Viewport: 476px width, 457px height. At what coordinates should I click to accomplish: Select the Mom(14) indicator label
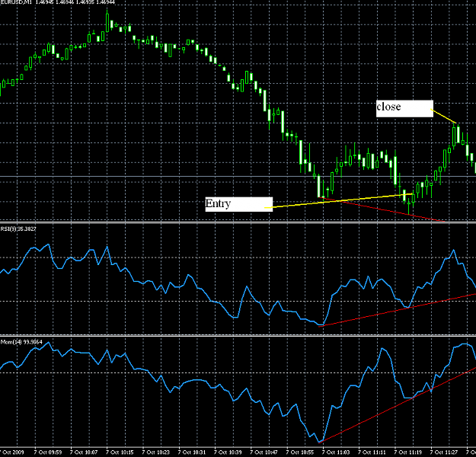point(21,342)
